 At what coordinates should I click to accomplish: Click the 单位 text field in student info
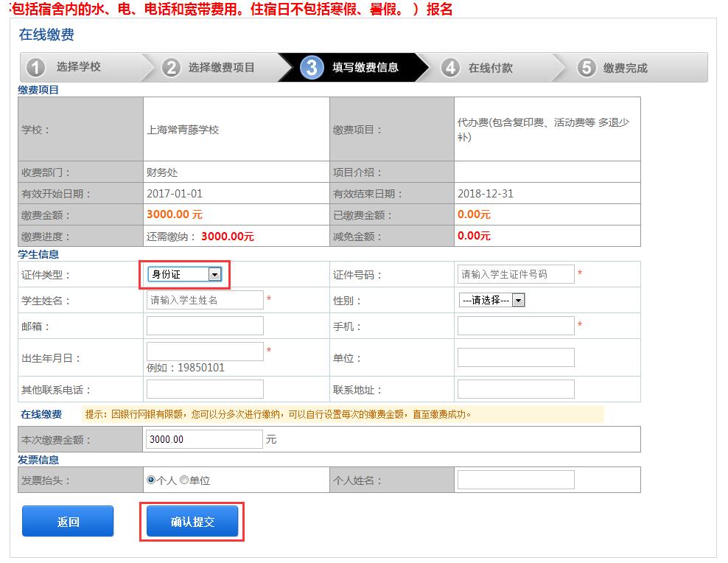(x=515, y=357)
